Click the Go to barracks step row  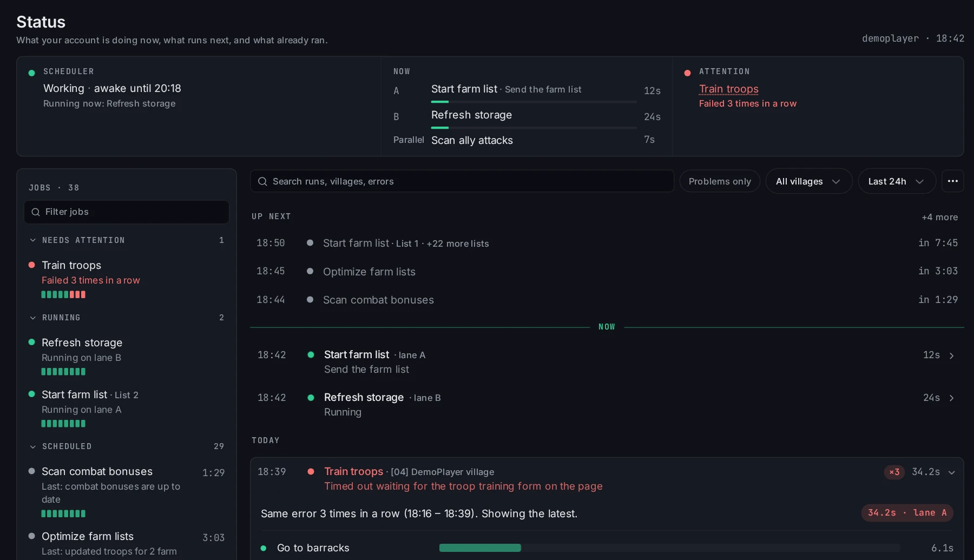pyautogui.click(x=607, y=548)
